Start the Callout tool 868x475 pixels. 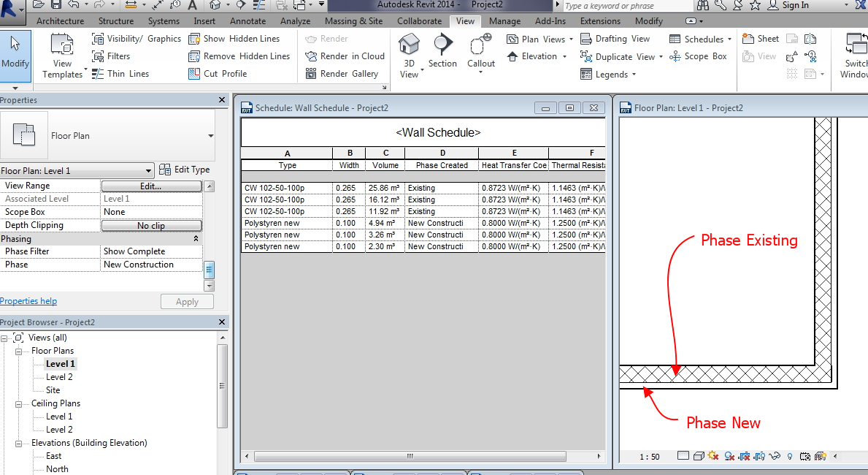pyautogui.click(x=481, y=53)
